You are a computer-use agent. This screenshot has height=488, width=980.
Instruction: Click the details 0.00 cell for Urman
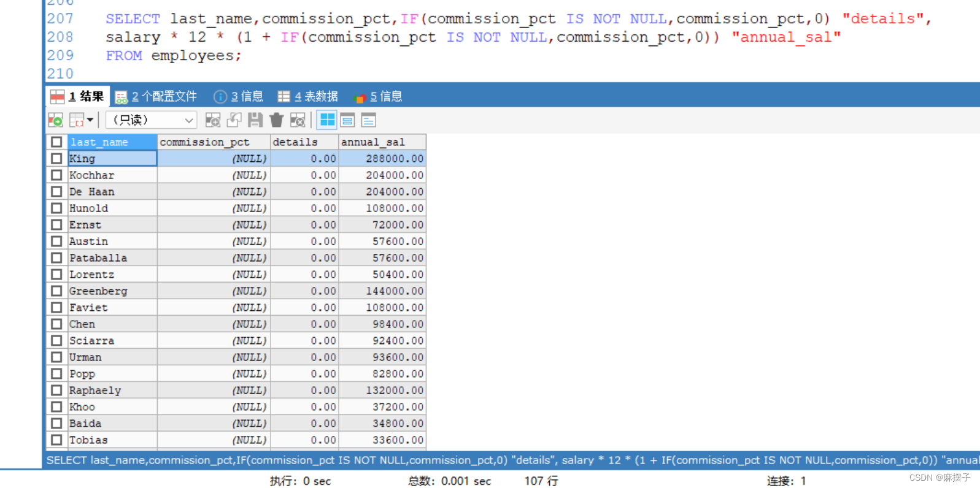coord(304,357)
